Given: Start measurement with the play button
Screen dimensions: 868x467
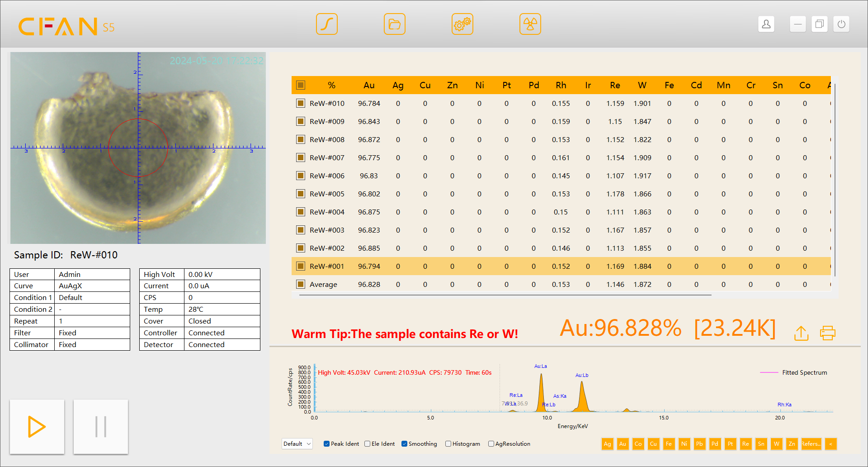Looking at the screenshot, I should [x=37, y=427].
